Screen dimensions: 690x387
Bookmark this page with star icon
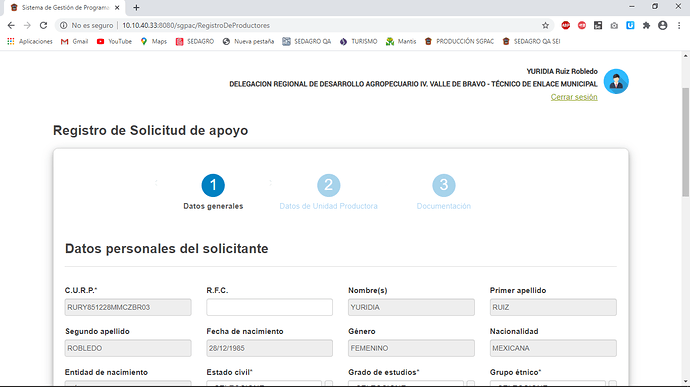click(545, 26)
